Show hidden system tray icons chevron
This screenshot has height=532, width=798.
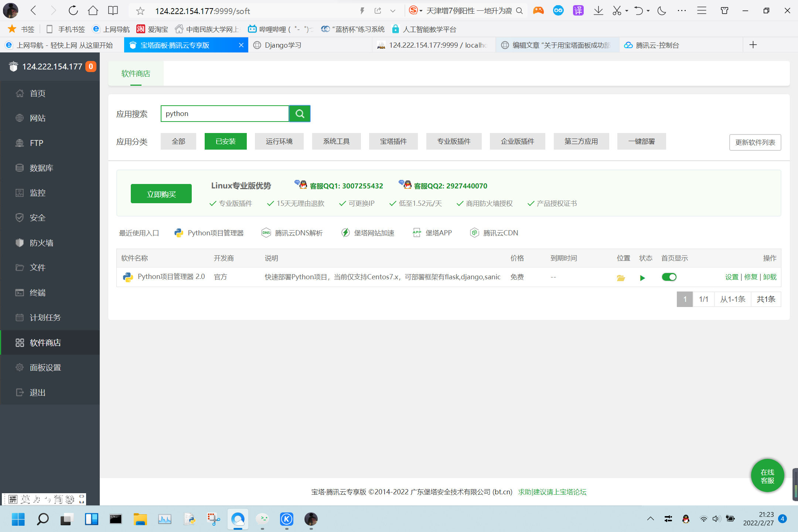pos(651,519)
